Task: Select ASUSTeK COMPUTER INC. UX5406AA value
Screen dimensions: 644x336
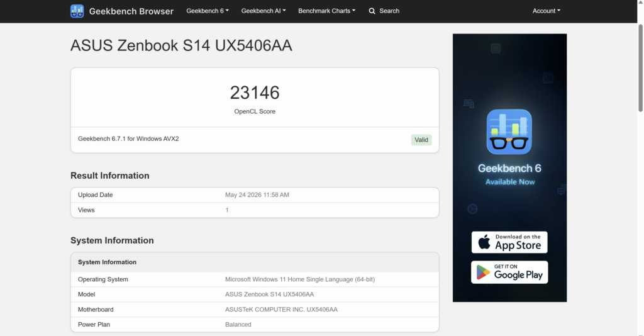Action: [281, 310]
